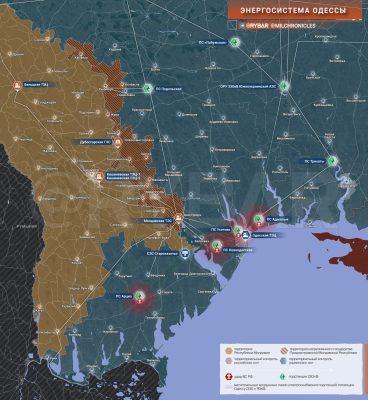The width and height of the screenshot is (368, 400).
Task: Click the ПС Новоодесская green substation marker
Action: click(216, 245)
